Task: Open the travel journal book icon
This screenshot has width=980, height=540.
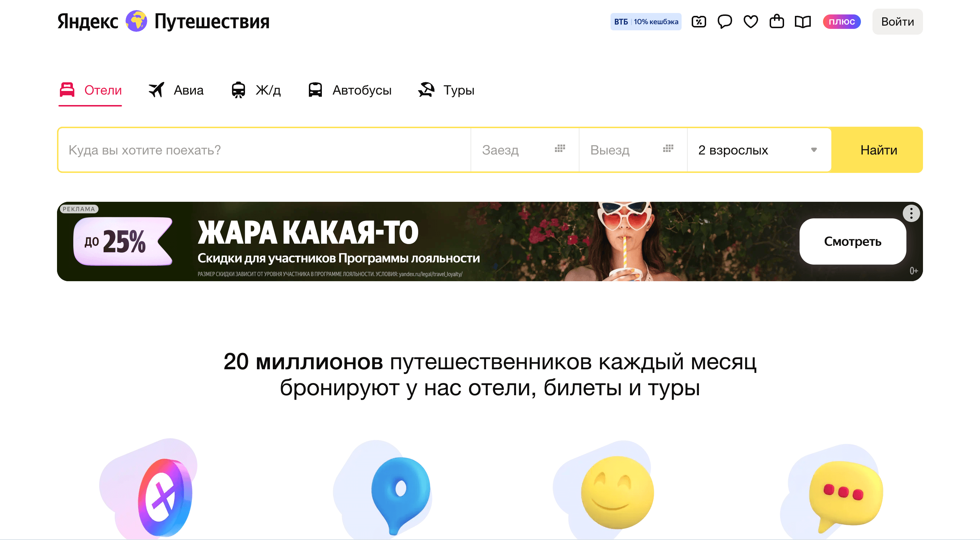Action: [802, 22]
